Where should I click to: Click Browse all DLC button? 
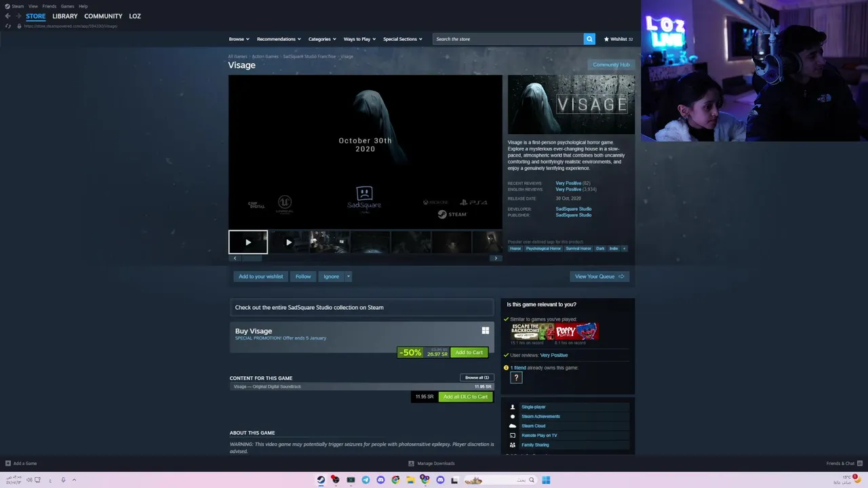[x=477, y=378]
